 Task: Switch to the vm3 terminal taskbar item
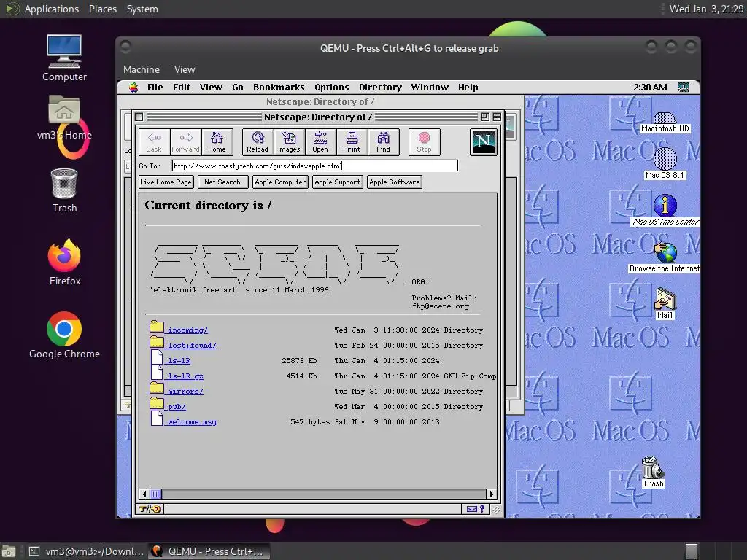tap(86, 551)
